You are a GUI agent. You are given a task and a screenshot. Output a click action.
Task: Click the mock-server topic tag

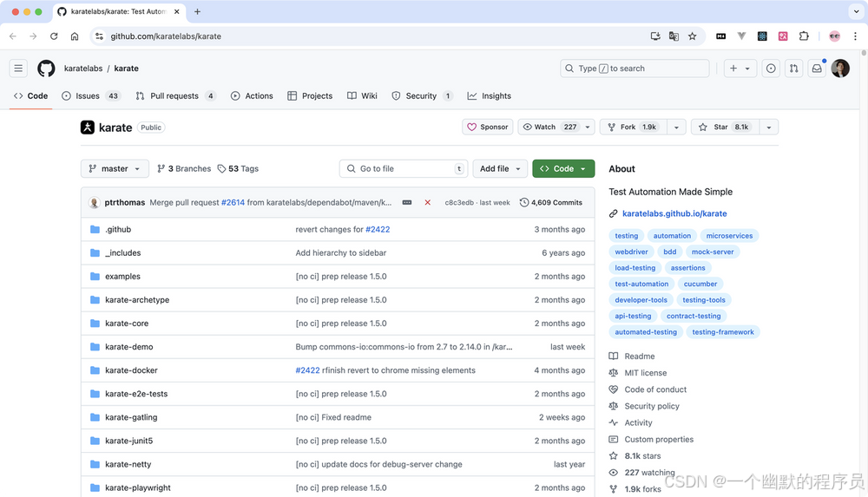tap(713, 252)
